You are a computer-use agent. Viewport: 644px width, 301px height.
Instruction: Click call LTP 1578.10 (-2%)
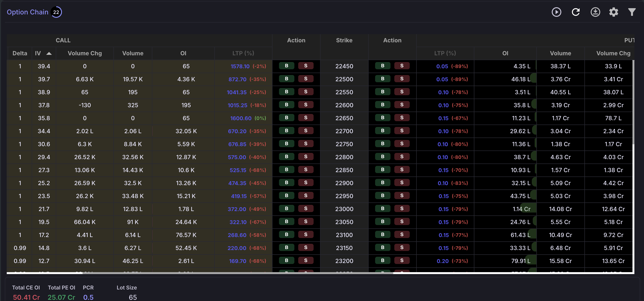(x=248, y=66)
